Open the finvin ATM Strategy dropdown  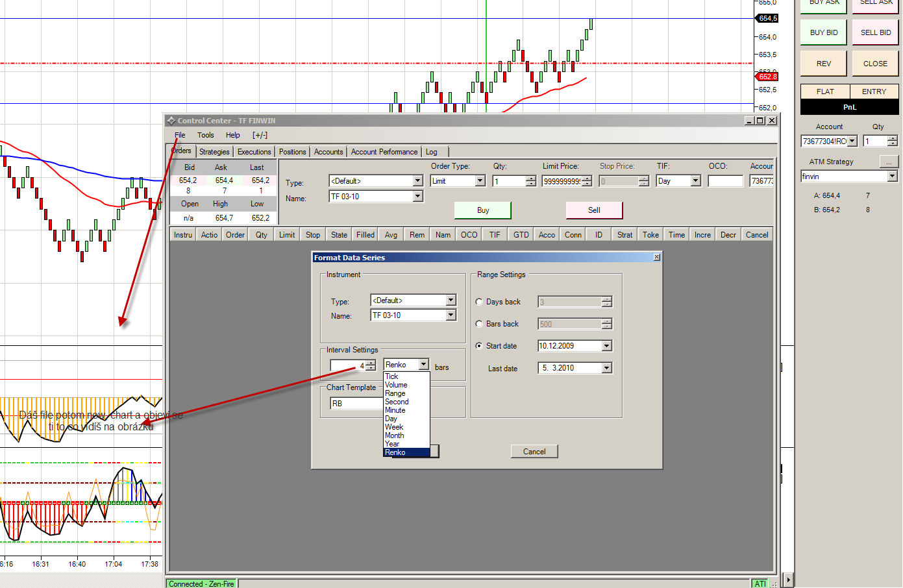(x=892, y=177)
